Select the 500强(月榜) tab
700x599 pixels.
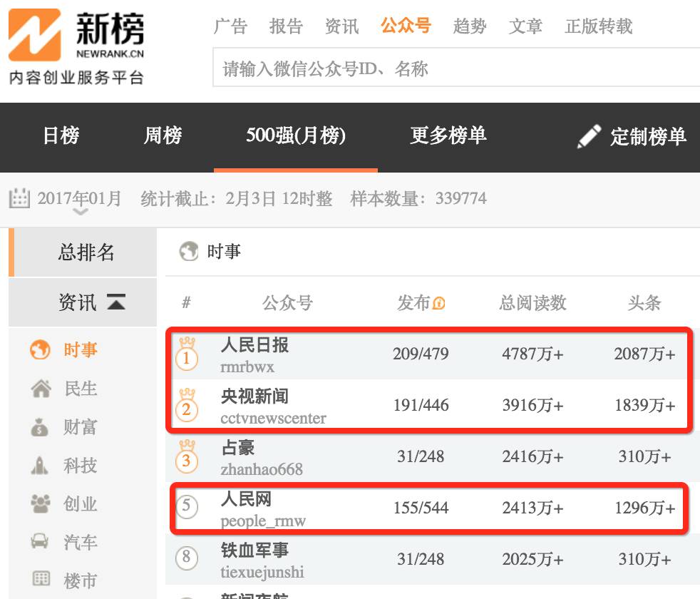coord(296,135)
